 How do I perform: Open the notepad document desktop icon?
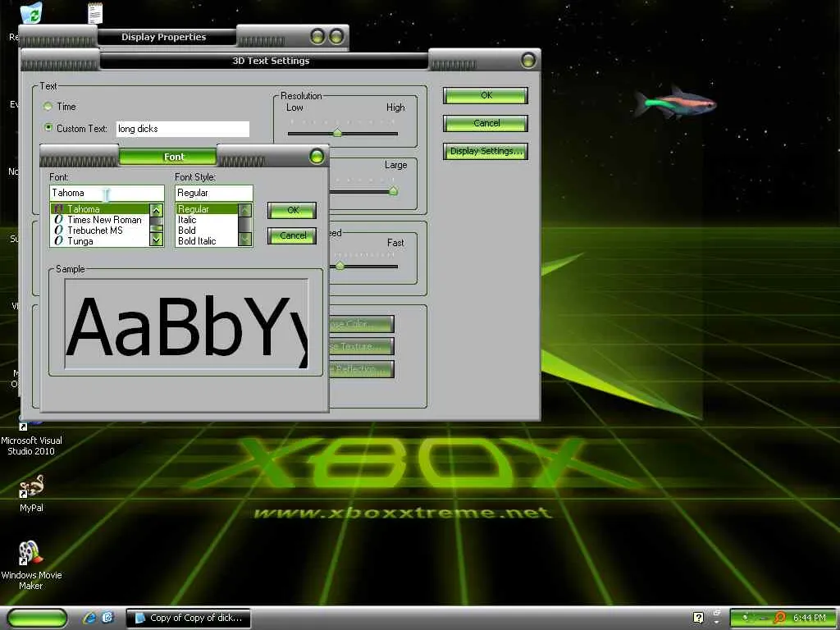point(95,13)
